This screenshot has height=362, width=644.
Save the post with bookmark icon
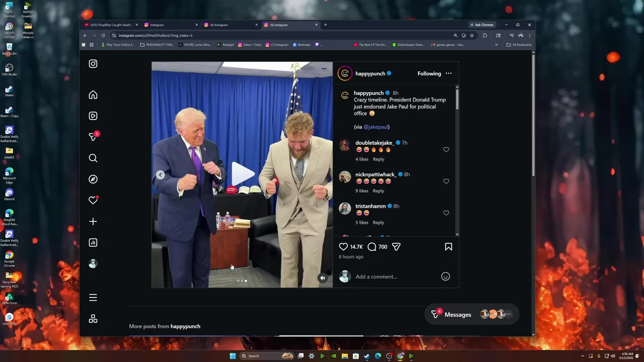click(448, 247)
